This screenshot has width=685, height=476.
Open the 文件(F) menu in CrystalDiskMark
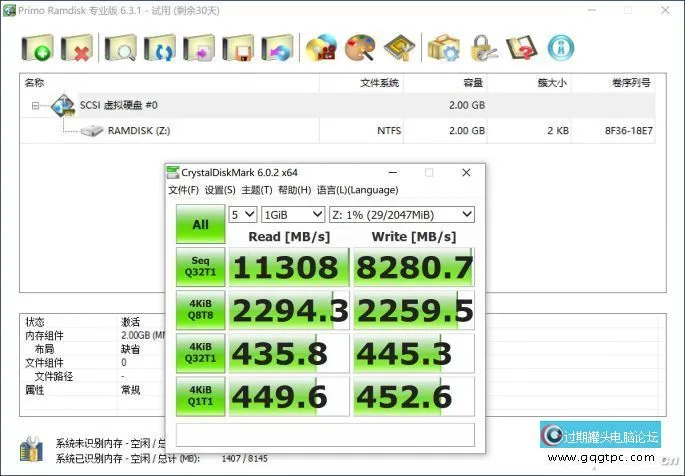pos(183,190)
